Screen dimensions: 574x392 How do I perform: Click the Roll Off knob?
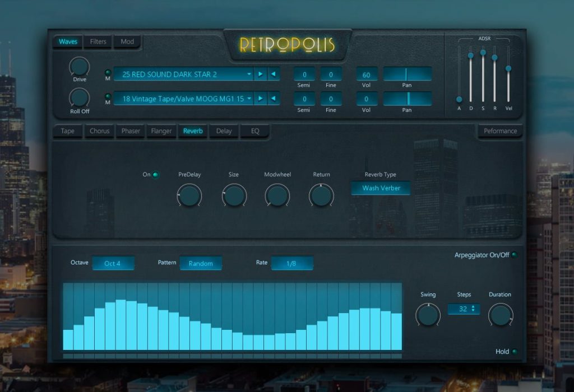point(80,97)
